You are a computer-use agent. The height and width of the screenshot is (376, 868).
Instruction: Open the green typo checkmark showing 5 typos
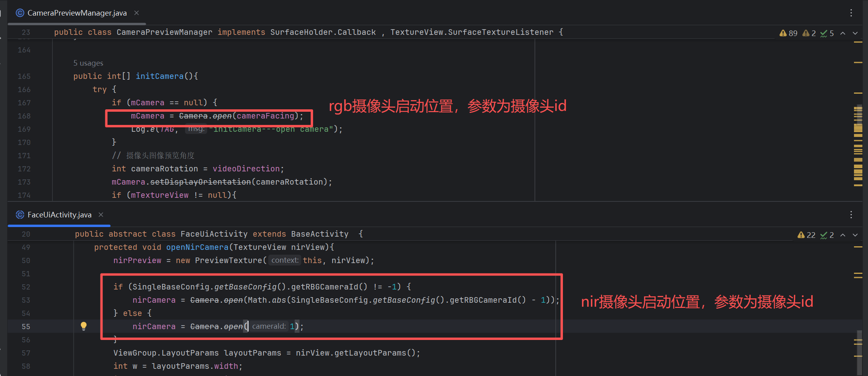pos(824,33)
